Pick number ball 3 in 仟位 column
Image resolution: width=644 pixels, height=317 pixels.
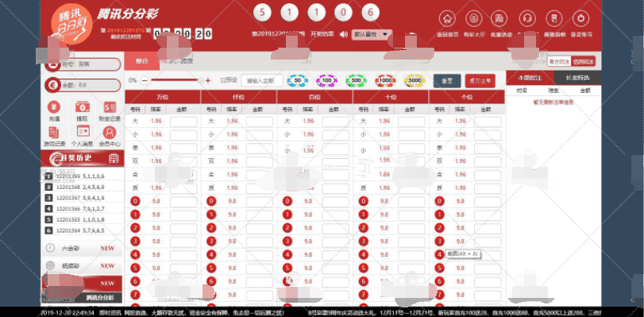(x=211, y=242)
